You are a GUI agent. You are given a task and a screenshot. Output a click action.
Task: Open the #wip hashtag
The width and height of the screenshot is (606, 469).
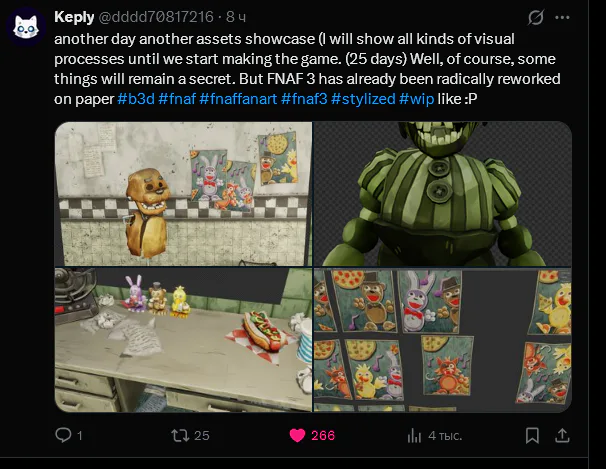click(x=416, y=99)
